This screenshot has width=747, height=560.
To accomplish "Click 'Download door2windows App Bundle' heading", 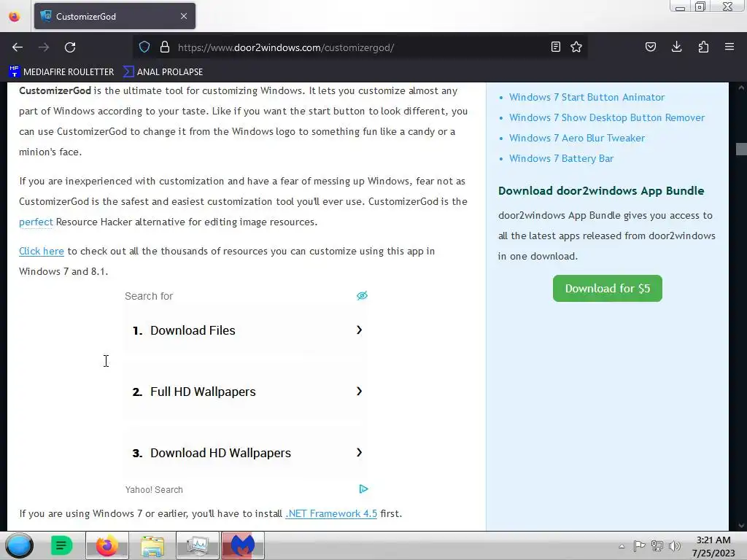I will [601, 191].
